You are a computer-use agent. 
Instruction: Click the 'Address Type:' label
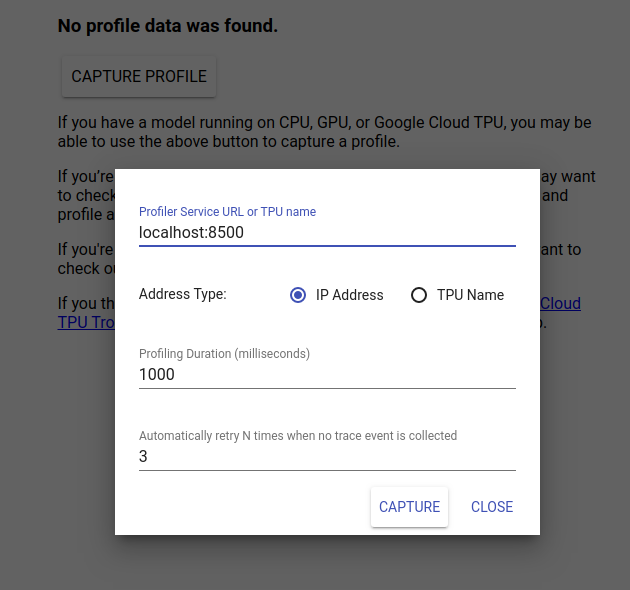183,295
